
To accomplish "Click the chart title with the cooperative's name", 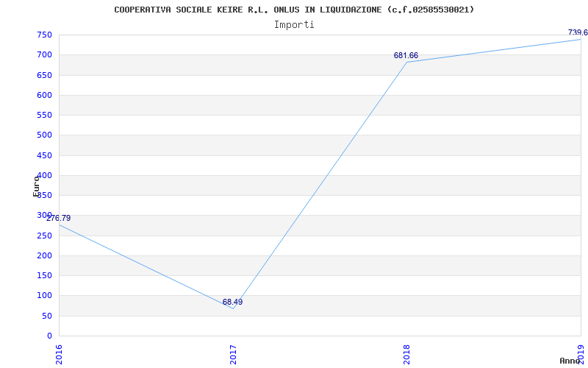I will point(294,10).
